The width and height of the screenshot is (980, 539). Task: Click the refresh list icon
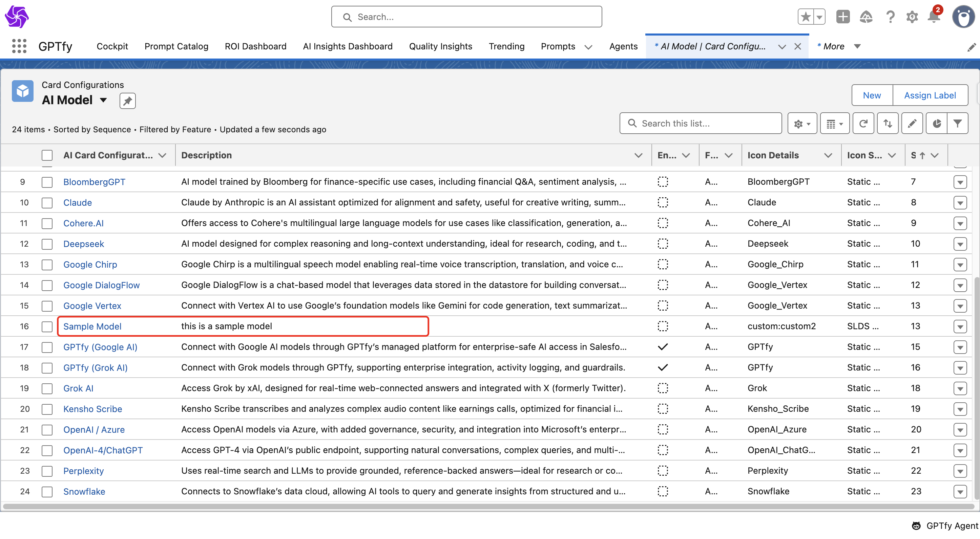click(863, 123)
